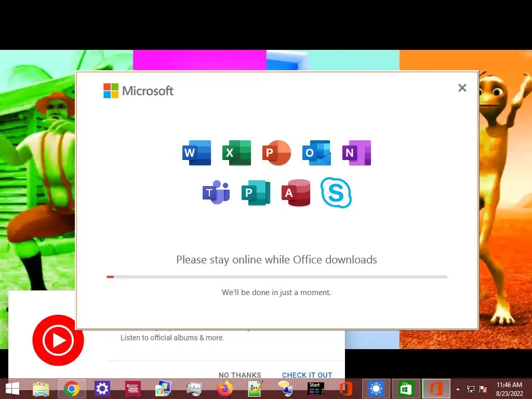The width and height of the screenshot is (532, 399).
Task: Open the colorful window-panels taskbar icon
Action: pyautogui.click(x=163, y=389)
